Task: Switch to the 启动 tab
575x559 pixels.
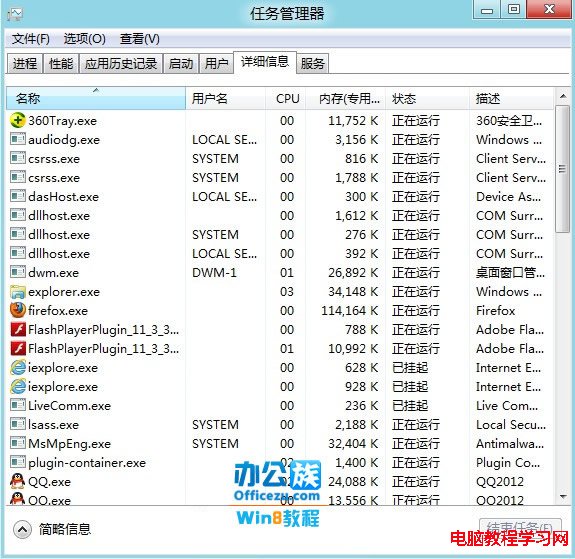Action: point(181,63)
